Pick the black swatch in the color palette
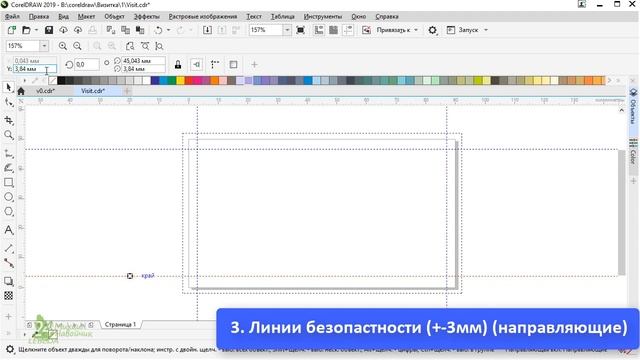Image resolution: width=640 pixels, height=360 pixels. [x=61, y=80]
